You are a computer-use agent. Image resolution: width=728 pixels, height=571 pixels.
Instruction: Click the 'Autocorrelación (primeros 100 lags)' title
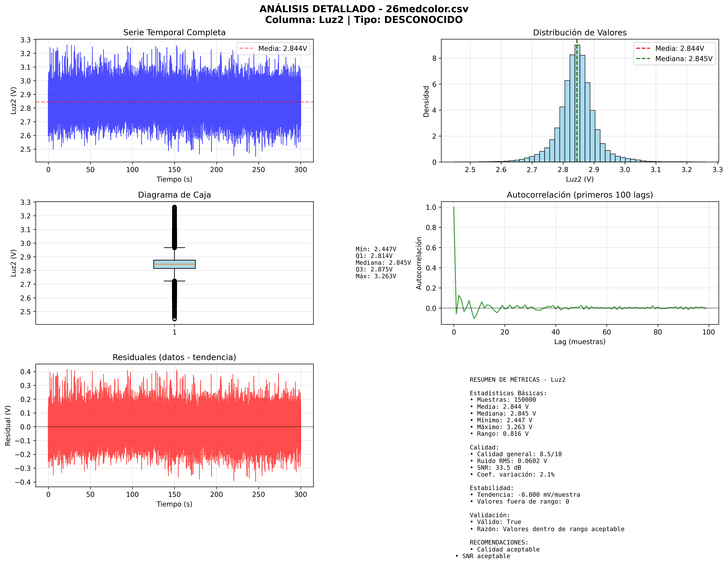pyautogui.click(x=580, y=195)
